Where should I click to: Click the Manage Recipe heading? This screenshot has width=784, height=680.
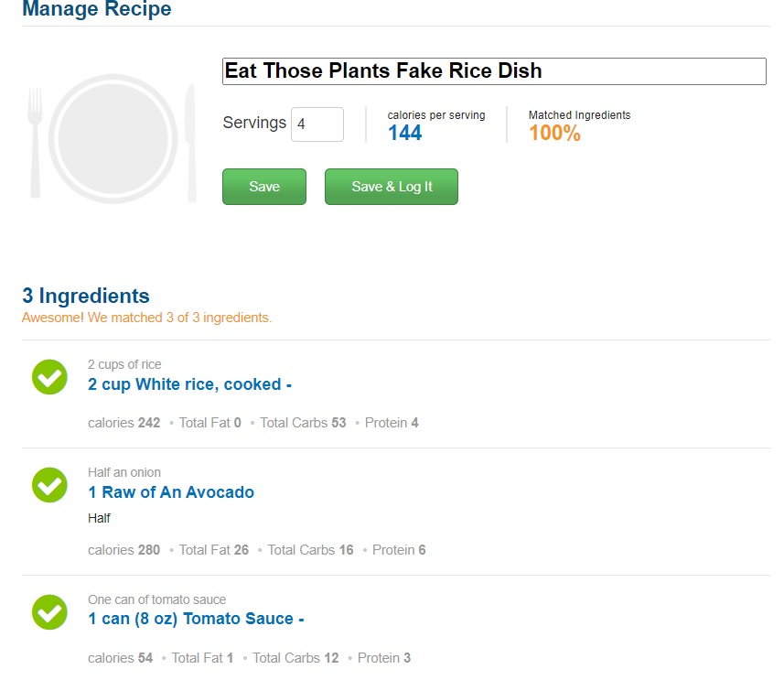(x=96, y=9)
